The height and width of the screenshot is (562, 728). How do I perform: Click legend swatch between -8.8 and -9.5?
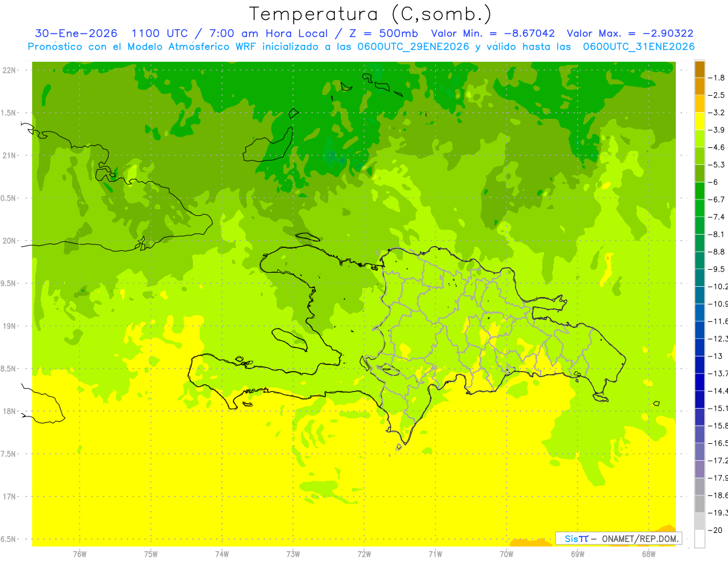pyautogui.click(x=699, y=260)
